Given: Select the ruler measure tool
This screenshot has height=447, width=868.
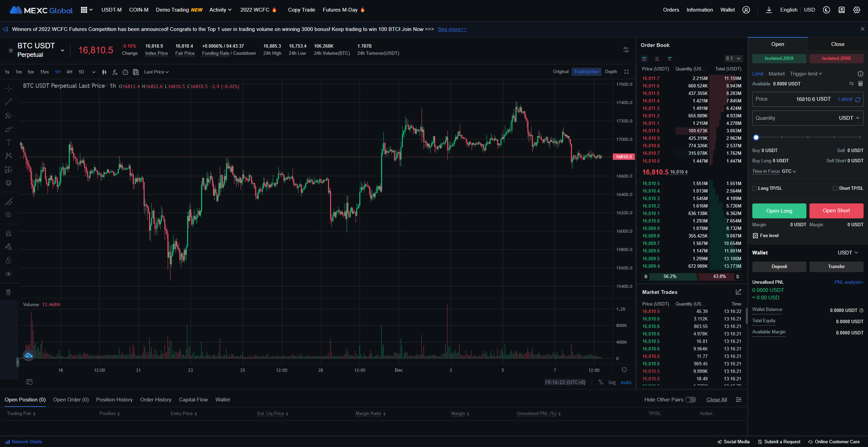Looking at the screenshot, I should 9,202.
